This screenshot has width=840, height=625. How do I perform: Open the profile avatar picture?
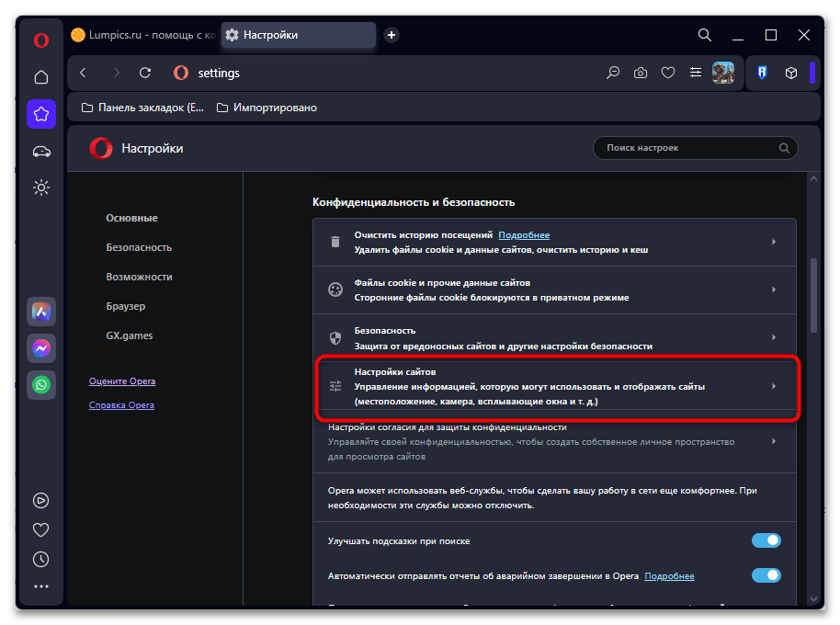[x=723, y=73]
